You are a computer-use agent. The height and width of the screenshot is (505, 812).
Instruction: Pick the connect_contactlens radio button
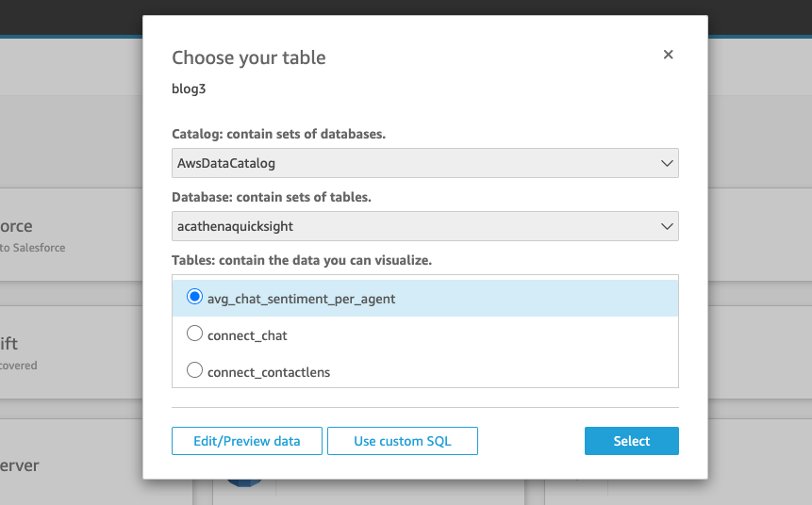click(x=195, y=370)
